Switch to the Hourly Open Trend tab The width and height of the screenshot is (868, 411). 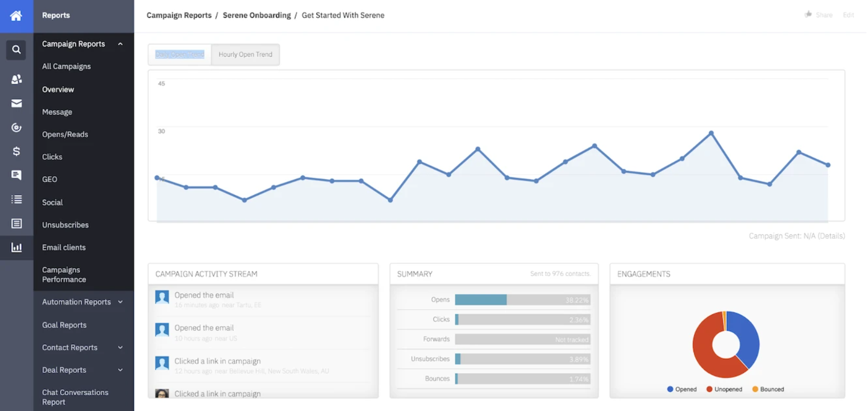(245, 54)
